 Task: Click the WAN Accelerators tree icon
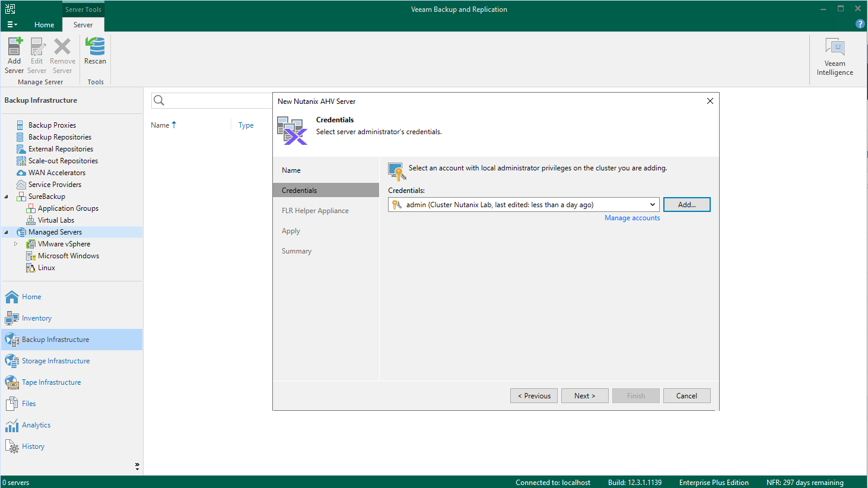[x=21, y=173]
